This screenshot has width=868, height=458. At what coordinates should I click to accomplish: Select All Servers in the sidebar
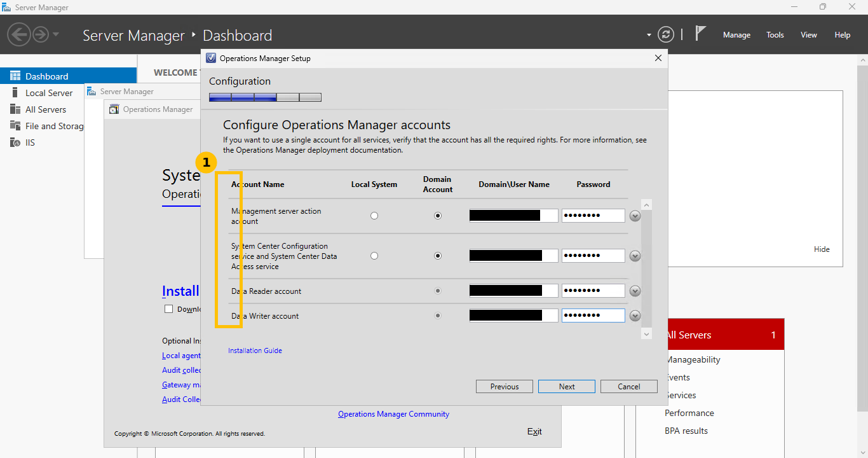tap(46, 109)
